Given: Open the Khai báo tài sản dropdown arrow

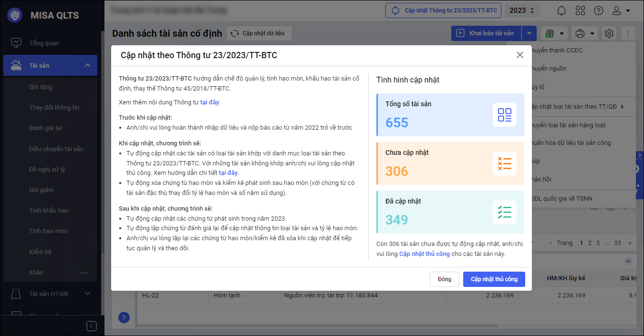Looking at the screenshot, I should 529,33.
